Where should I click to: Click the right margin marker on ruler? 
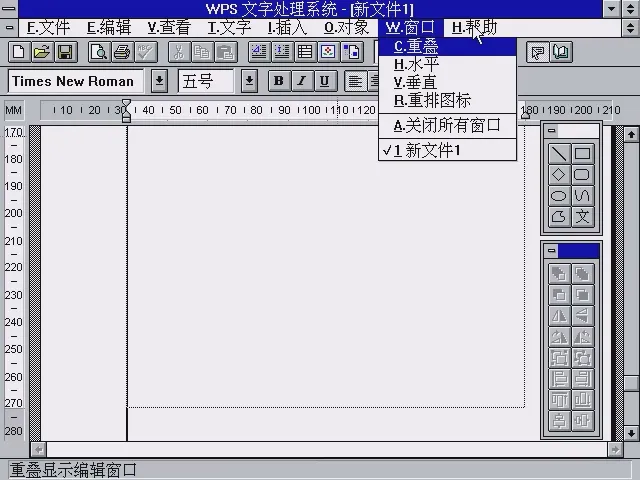click(x=526, y=116)
